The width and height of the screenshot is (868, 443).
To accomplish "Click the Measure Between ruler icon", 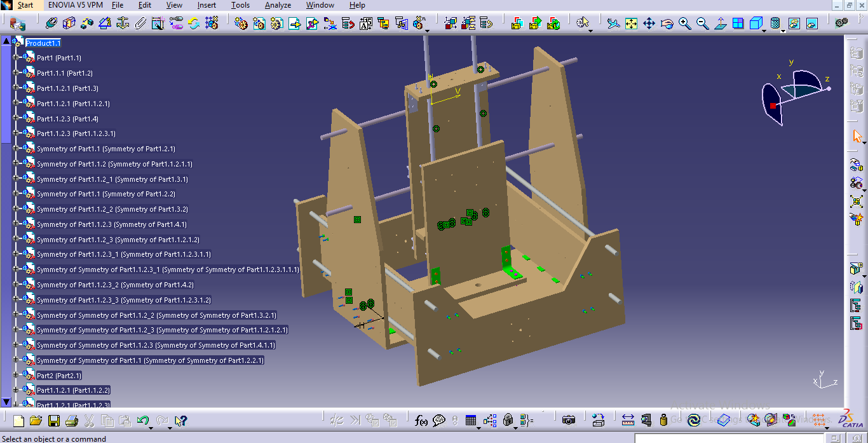I will 628,420.
